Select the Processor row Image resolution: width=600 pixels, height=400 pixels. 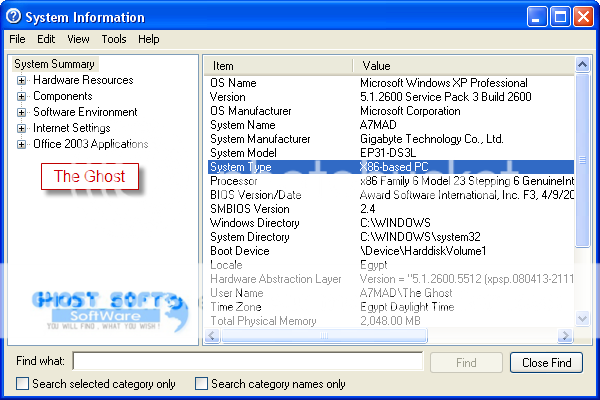click(x=391, y=181)
